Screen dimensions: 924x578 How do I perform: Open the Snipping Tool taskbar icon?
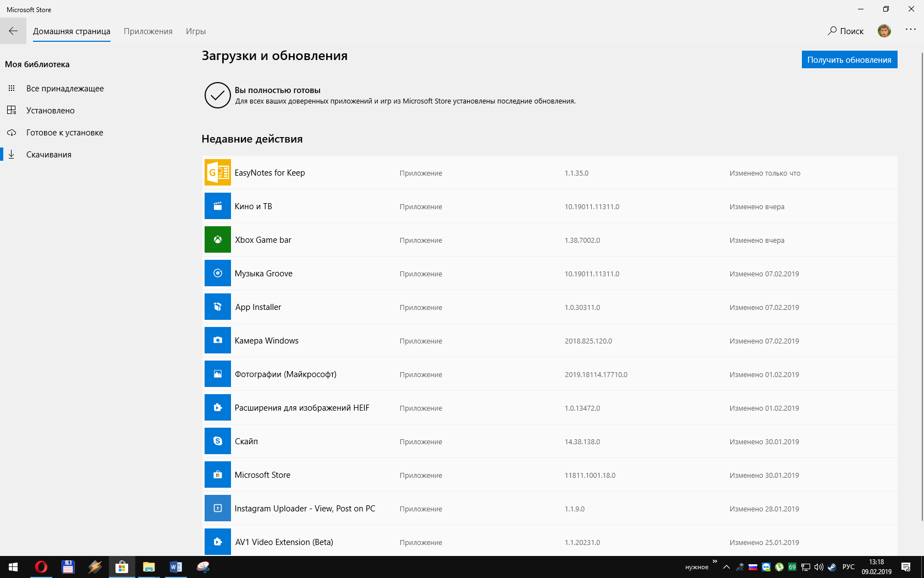click(x=203, y=567)
